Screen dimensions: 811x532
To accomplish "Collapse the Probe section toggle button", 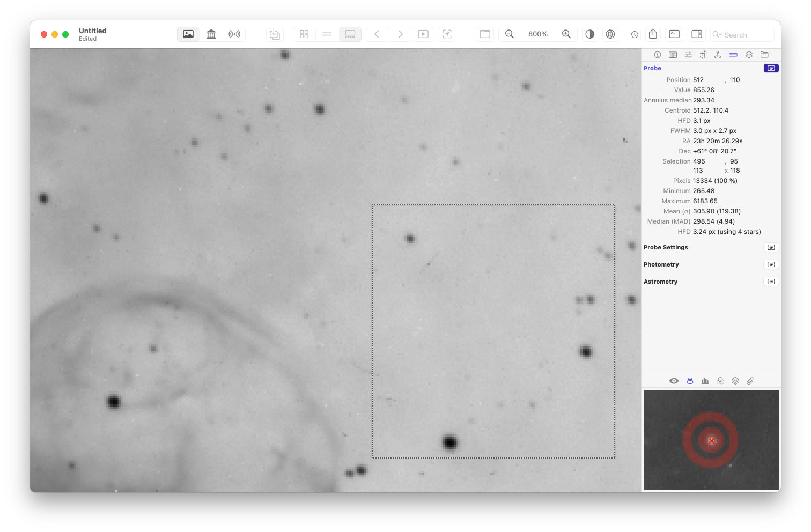I will [771, 68].
